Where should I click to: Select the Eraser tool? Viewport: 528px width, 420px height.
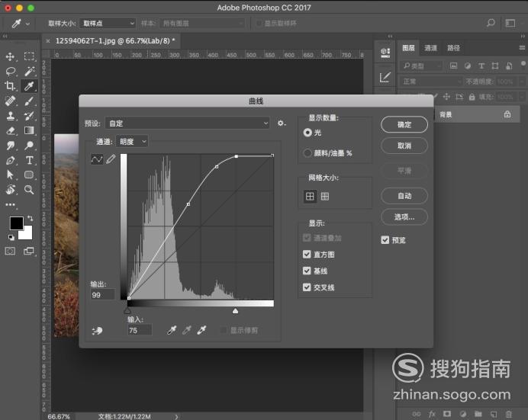click(10, 130)
